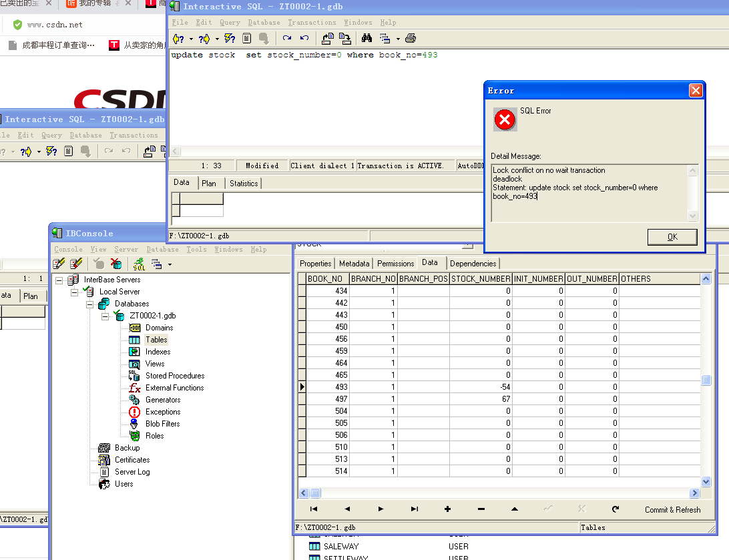Select Exceptions in IBConsole tree
This screenshot has width=729, height=560.
pyautogui.click(x=163, y=412)
